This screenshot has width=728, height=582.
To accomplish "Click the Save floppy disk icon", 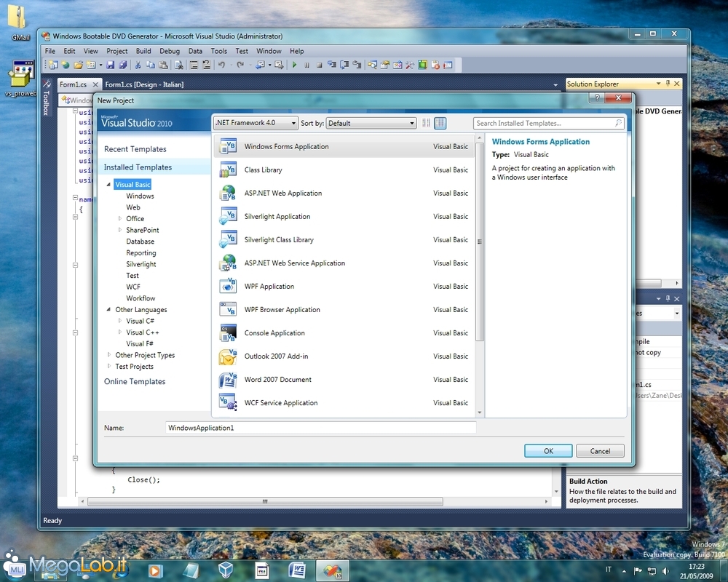I will point(111,65).
